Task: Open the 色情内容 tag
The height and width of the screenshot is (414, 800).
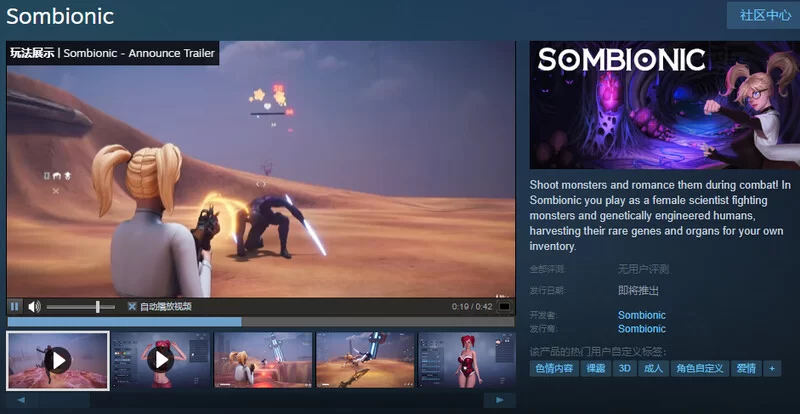Action: tap(554, 369)
